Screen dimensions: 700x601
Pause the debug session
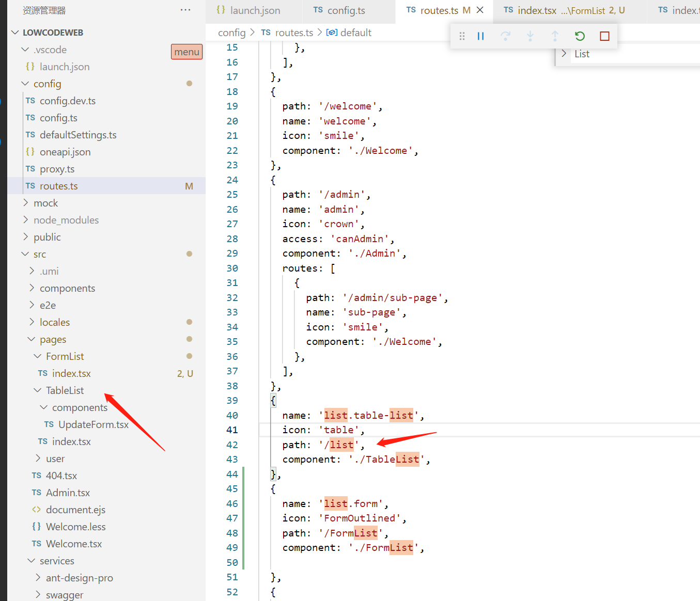coord(480,36)
